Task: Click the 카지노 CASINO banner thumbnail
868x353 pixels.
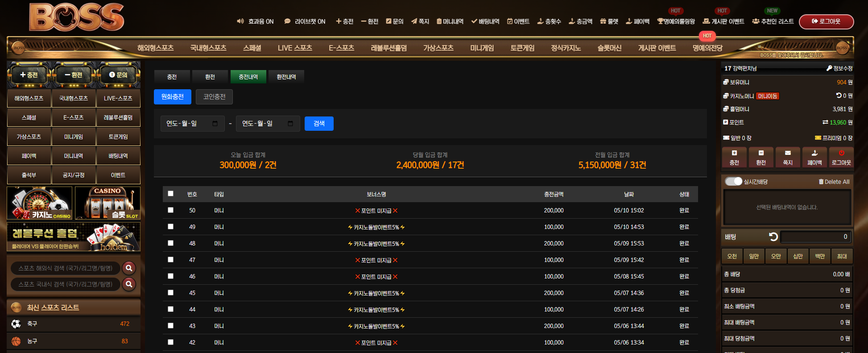Action: pyautogui.click(x=40, y=203)
